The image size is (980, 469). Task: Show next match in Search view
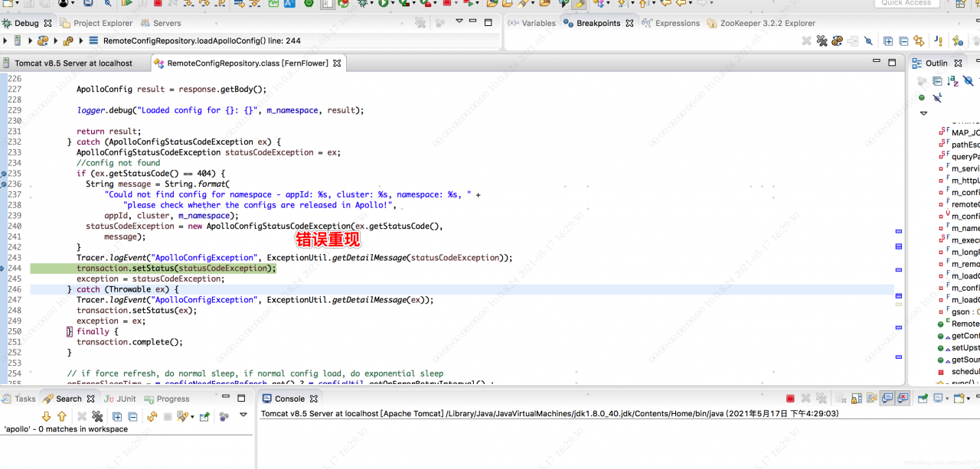coord(46,417)
